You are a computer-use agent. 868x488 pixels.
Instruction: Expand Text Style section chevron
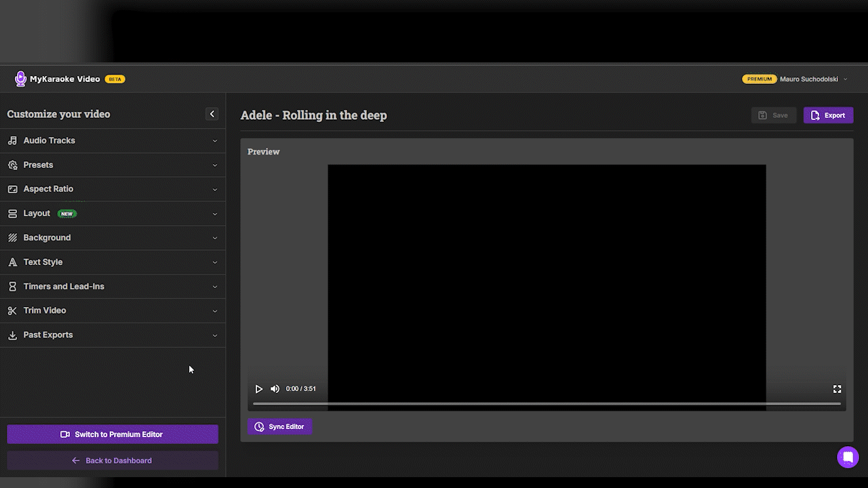click(215, 262)
